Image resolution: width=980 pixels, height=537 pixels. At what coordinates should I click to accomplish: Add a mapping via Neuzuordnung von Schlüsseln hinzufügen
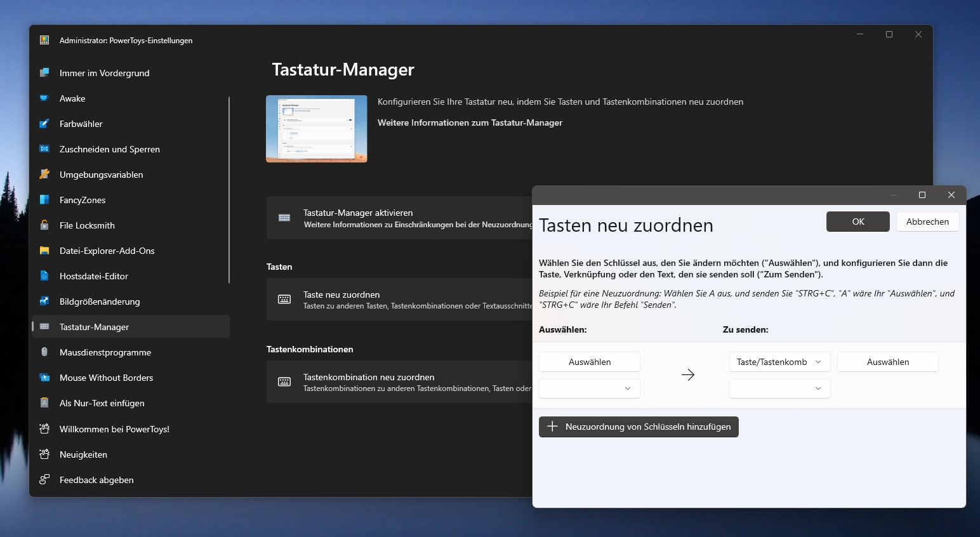pos(639,427)
